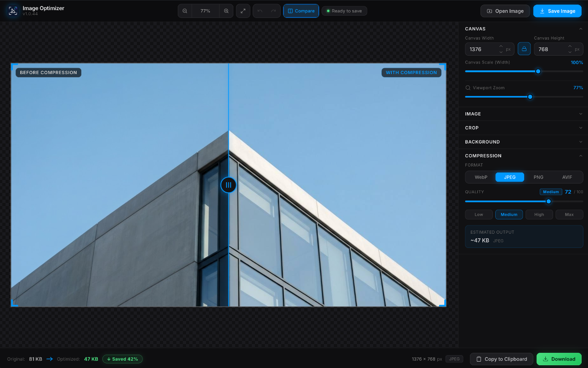Image resolution: width=588 pixels, height=368 pixels.
Task: Expand the BACKGROUND section
Action: 524,142
